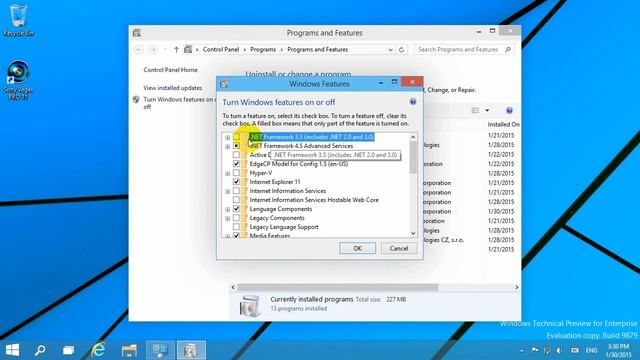This screenshot has width=640, height=360.
Task: Click Cancel in Windows Features dialog
Action: (399, 248)
